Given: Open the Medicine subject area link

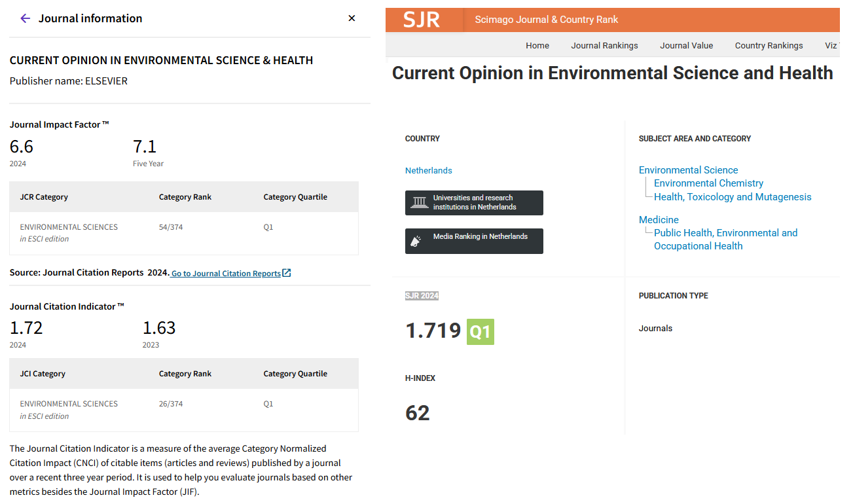Looking at the screenshot, I should pos(659,220).
